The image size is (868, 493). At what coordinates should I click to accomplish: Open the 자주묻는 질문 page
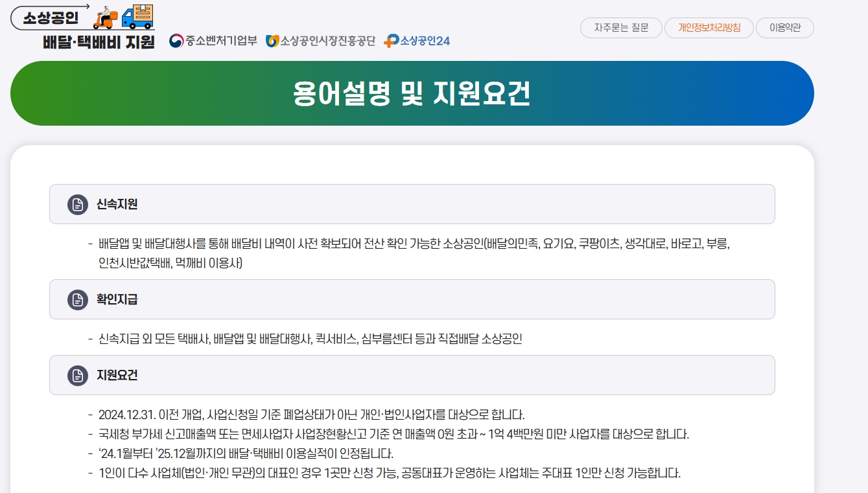click(620, 28)
